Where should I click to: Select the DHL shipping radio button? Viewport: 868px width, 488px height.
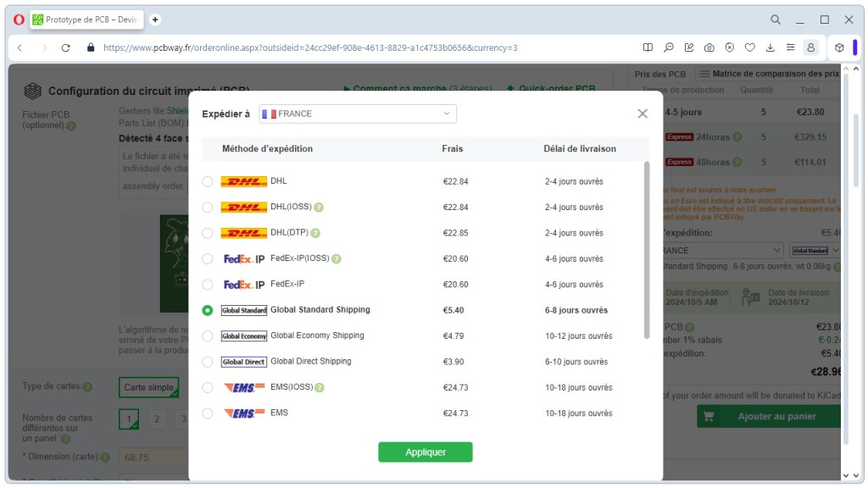click(208, 181)
